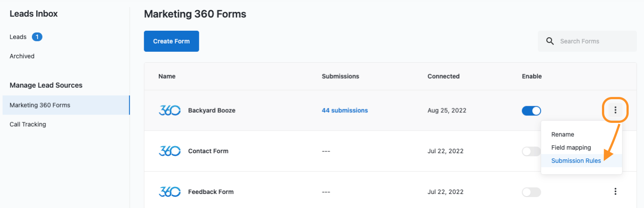Viewport: 644px width, 208px height.
Task: Open the 44 submissions link
Action: coord(345,111)
